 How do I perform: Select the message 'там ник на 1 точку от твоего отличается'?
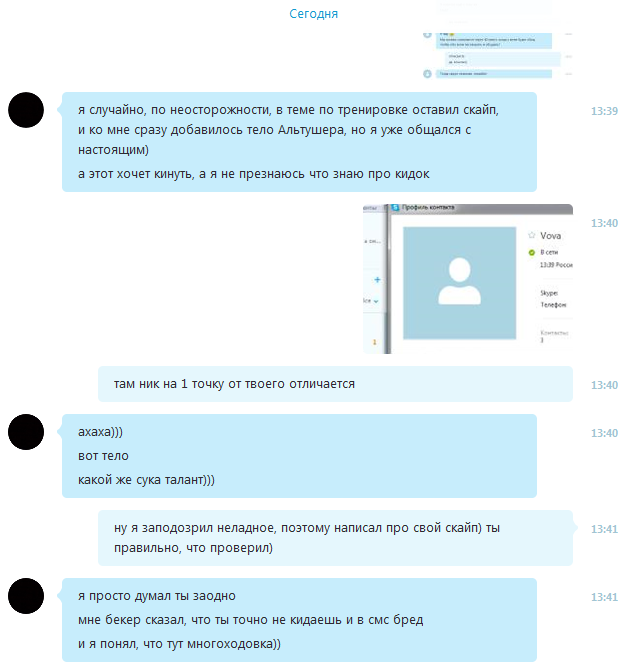335,384
